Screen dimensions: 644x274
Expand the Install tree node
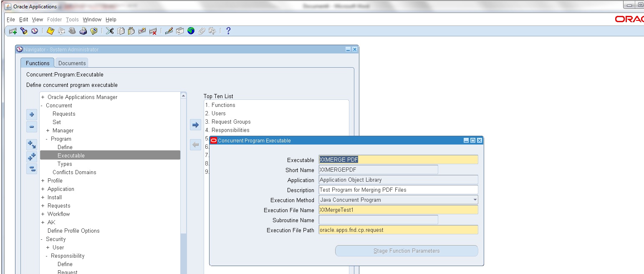tap(43, 197)
